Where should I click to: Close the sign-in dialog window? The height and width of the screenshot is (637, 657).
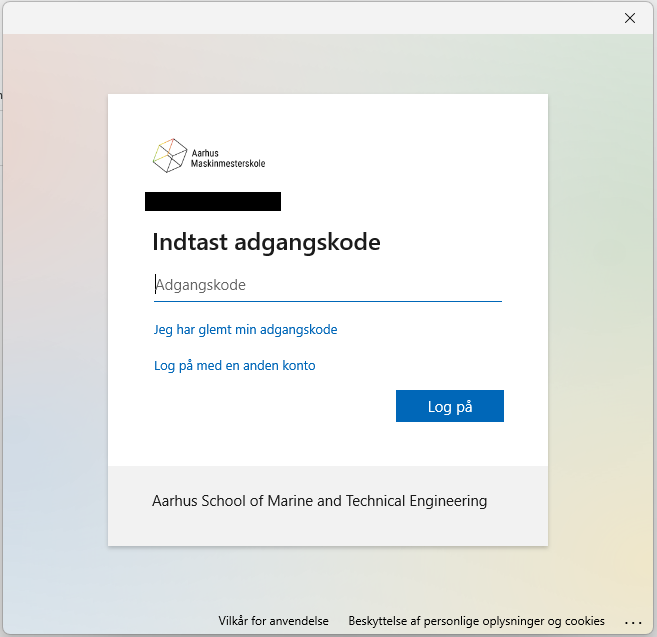(x=630, y=18)
